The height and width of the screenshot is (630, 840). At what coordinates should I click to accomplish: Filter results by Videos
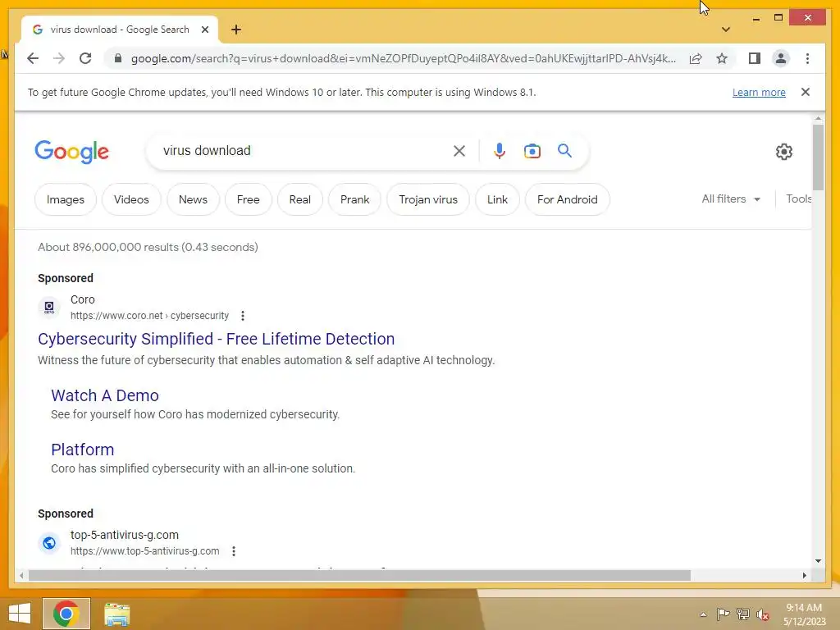131,199
